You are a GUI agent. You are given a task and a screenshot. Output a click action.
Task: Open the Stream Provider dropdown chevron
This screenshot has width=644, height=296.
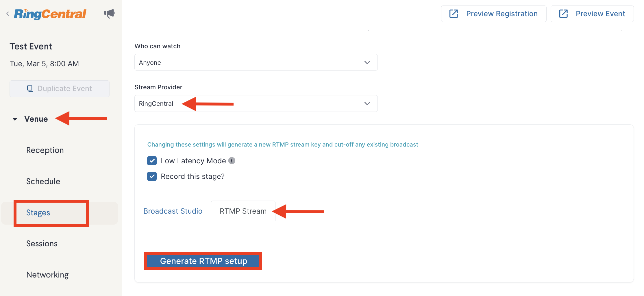click(x=367, y=103)
